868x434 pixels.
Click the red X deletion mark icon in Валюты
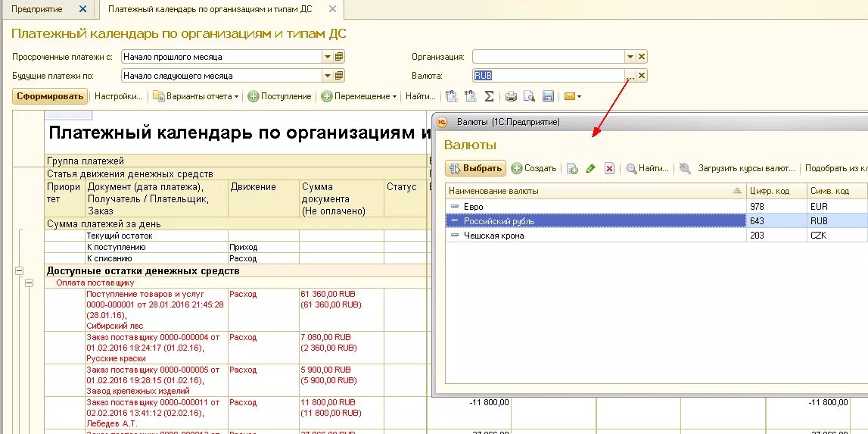pyautogui.click(x=609, y=168)
